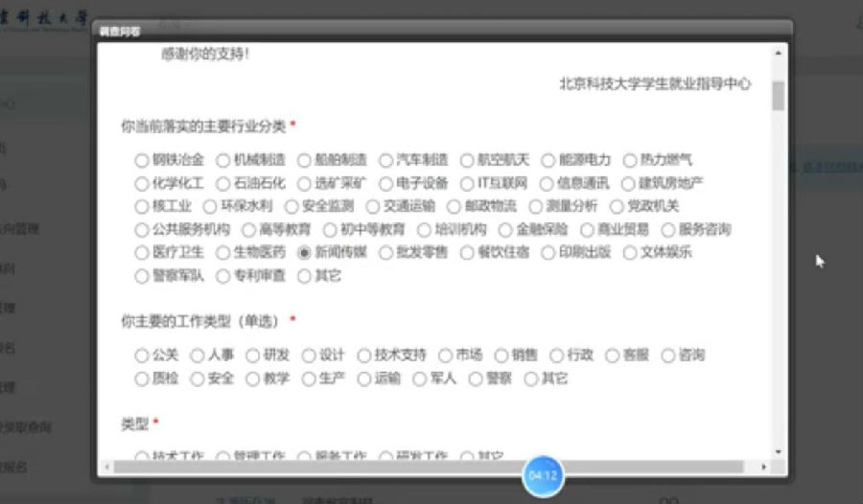The image size is (863, 504).
Task: Click the scroll down arrow of the questionnaire
Action: tap(779, 452)
